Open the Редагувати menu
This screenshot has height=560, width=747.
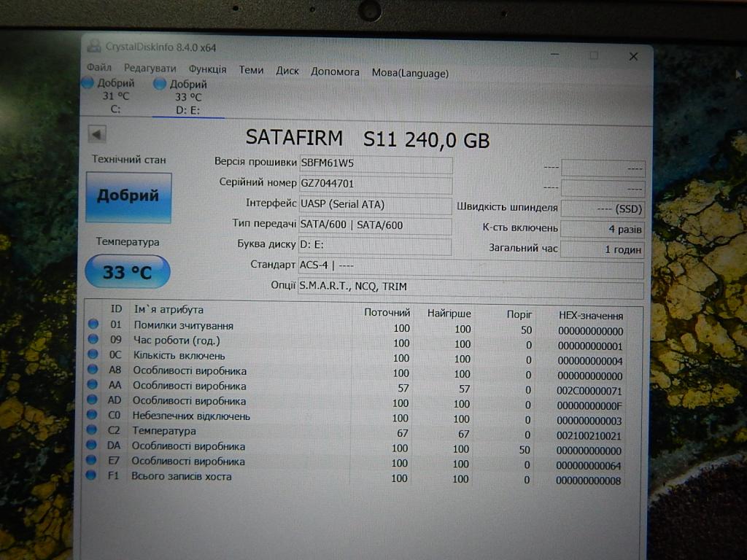click(x=150, y=69)
